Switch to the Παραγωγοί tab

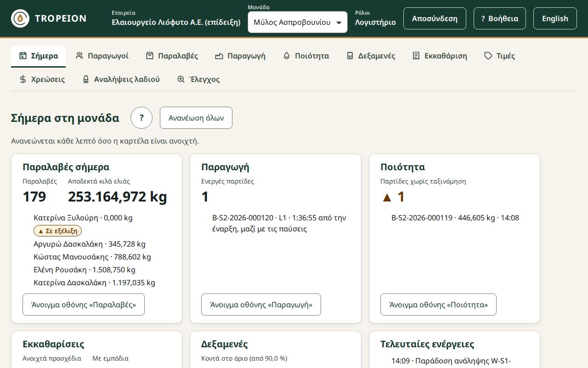tap(102, 56)
